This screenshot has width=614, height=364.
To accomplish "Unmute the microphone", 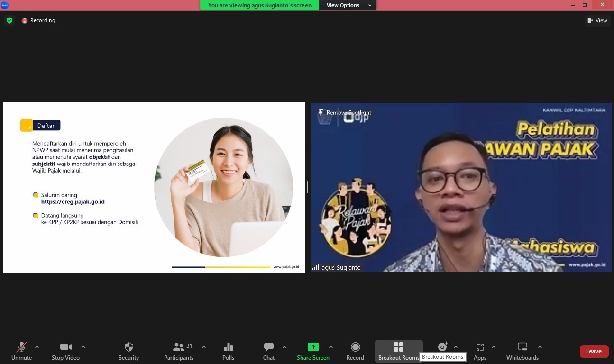I will pos(21,351).
